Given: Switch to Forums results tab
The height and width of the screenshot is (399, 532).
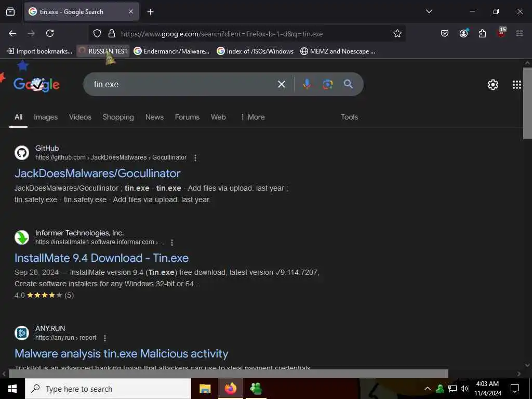Looking at the screenshot, I should (187, 117).
